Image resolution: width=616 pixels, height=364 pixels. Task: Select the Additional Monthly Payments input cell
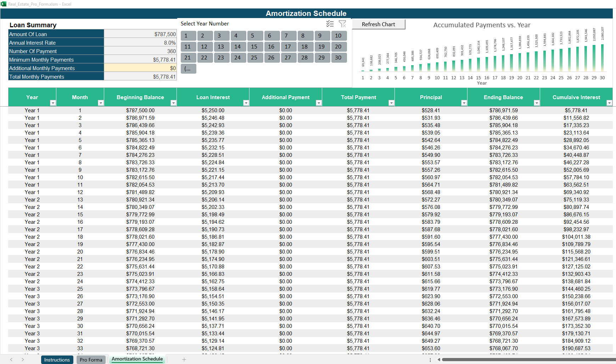pyautogui.click(x=140, y=68)
